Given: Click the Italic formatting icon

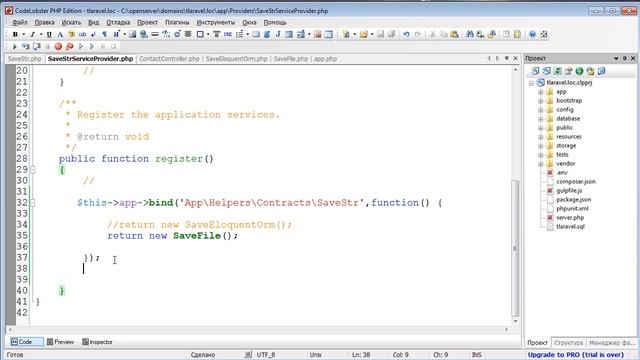Looking at the screenshot, I should [33, 34].
